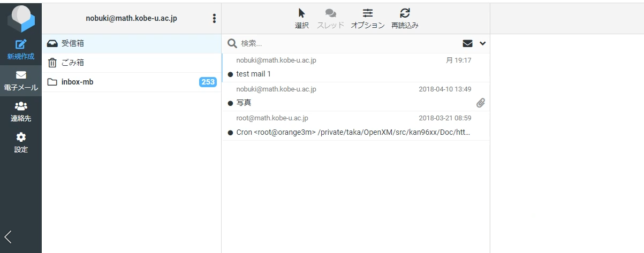The width and height of the screenshot is (644, 253).
Task: Click sender root@math.kobe-u.ac.jp
Action: tap(272, 118)
